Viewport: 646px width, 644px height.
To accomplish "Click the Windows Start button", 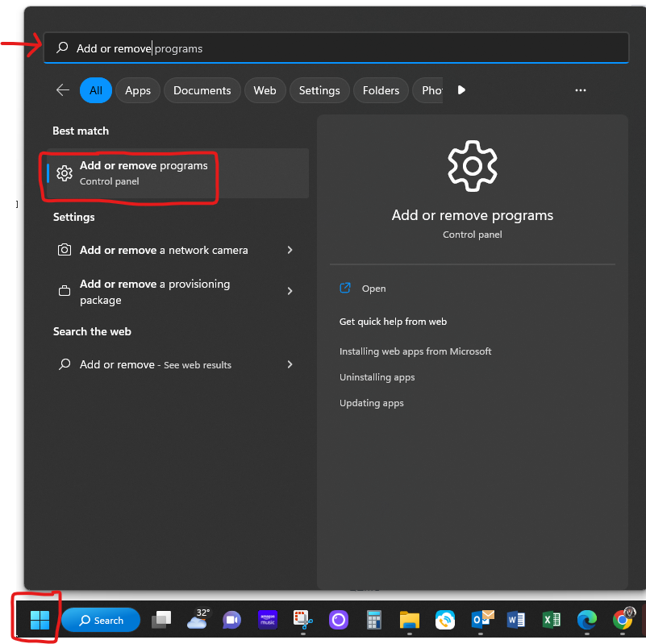I will click(x=40, y=620).
